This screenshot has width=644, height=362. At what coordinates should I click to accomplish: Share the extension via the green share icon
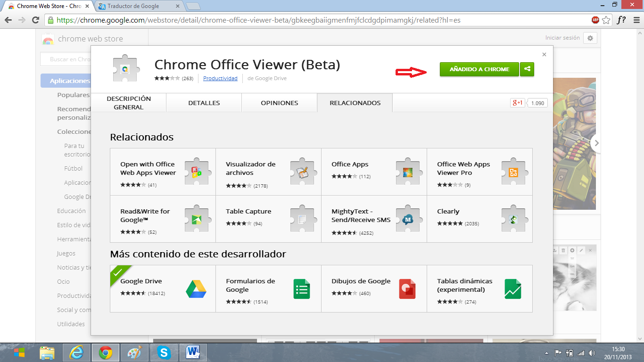(x=527, y=69)
